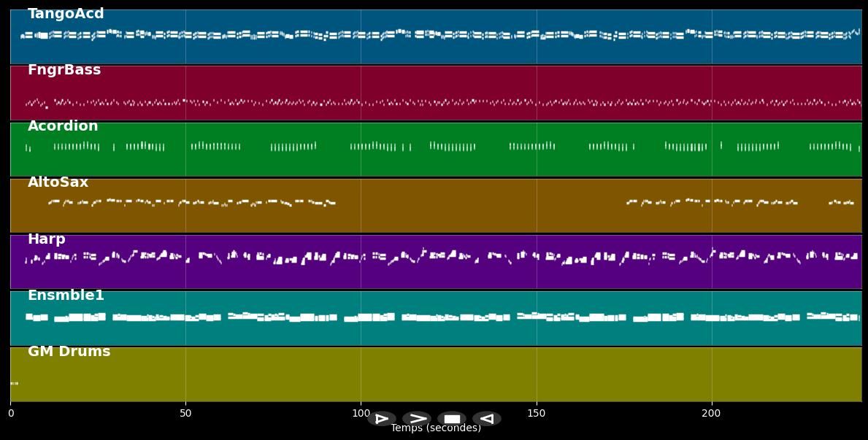868x440 pixels.
Task: Click the outlined right-pointing triangle play button
Action: point(381,419)
